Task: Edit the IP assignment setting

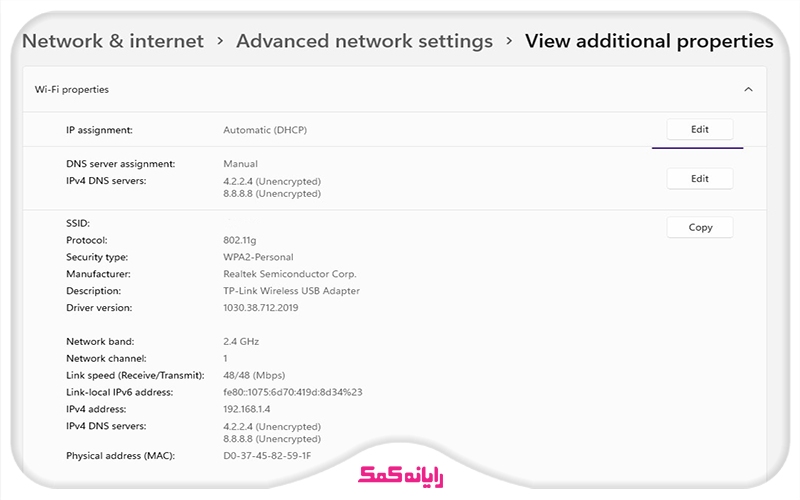Action: click(x=699, y=129)
